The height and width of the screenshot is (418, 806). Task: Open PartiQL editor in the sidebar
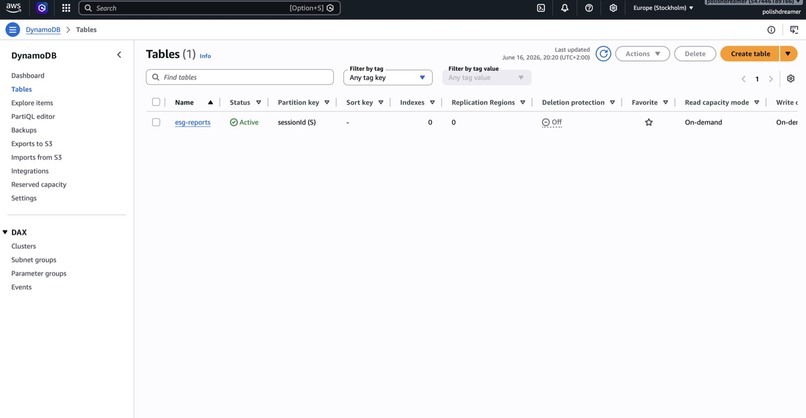[33, 116]
